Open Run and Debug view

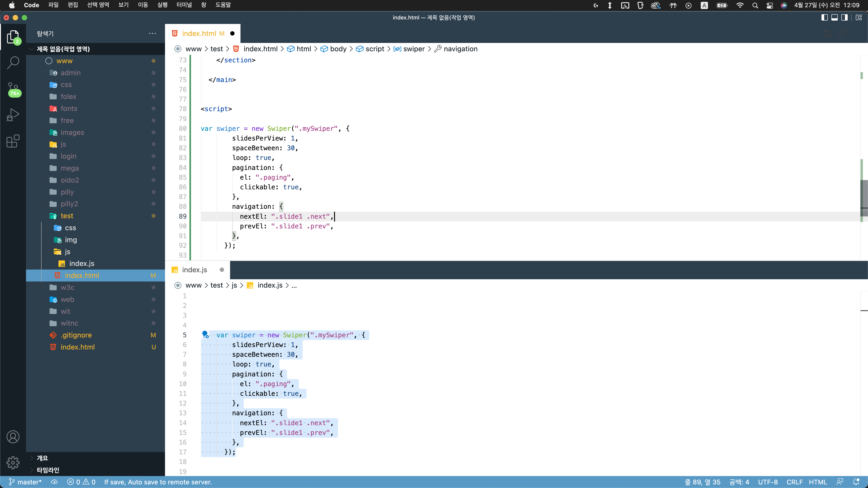tap(13, 115)
